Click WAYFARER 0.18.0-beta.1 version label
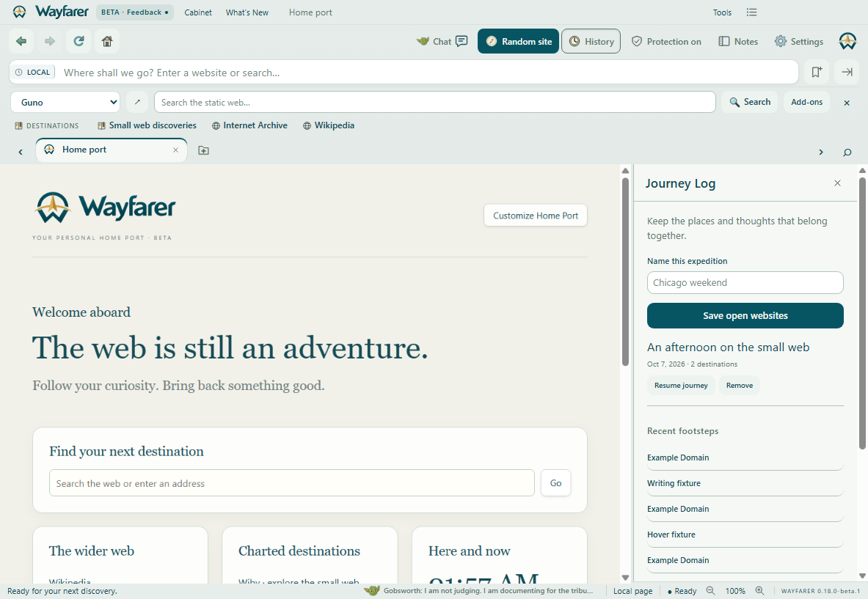Screen dimensions: 868x599 click(x=820, y=591)
